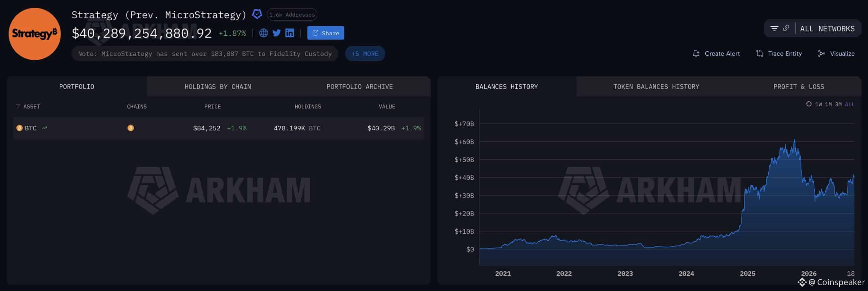Click the verified entity badge icon
This screenshot has height=291, width=868.
pyautogui.click(x=257, y=14)
